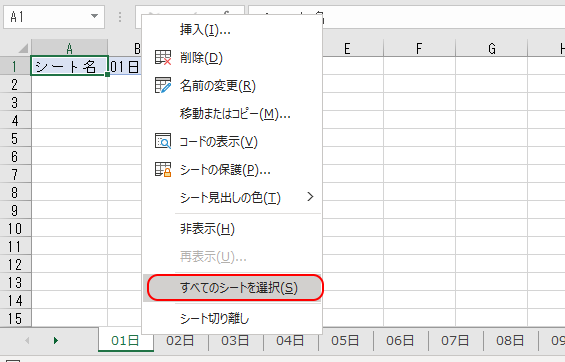
Task: Switch to the 08日 sheet tab
Action: pos(510,340)
